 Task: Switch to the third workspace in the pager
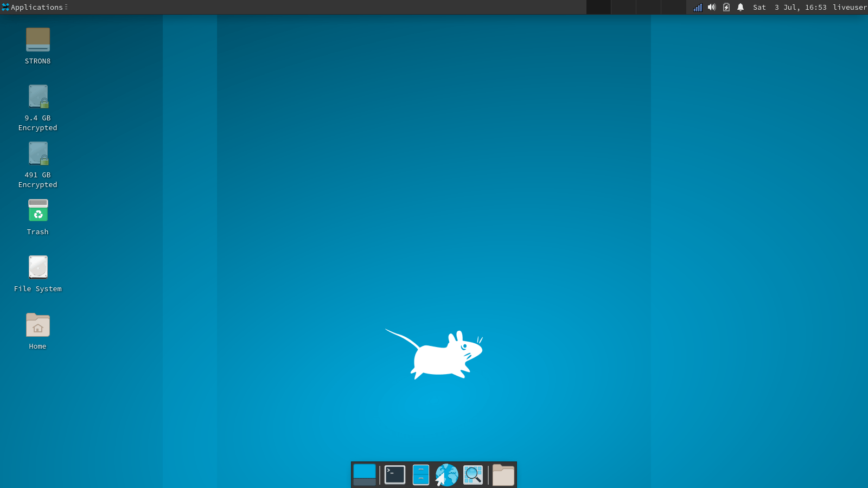(649, 7)
